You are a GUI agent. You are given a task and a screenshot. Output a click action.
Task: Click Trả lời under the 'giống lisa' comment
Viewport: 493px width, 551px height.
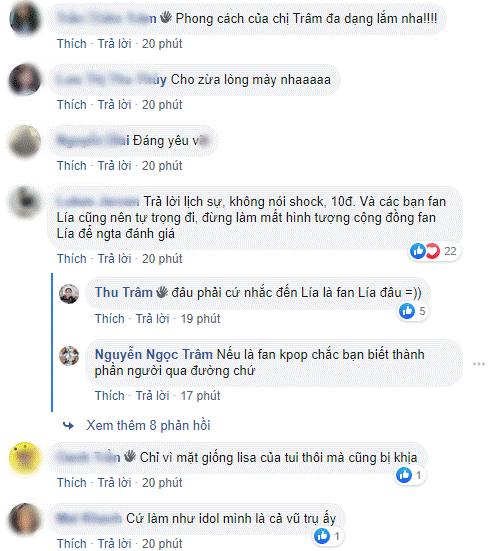114,482
